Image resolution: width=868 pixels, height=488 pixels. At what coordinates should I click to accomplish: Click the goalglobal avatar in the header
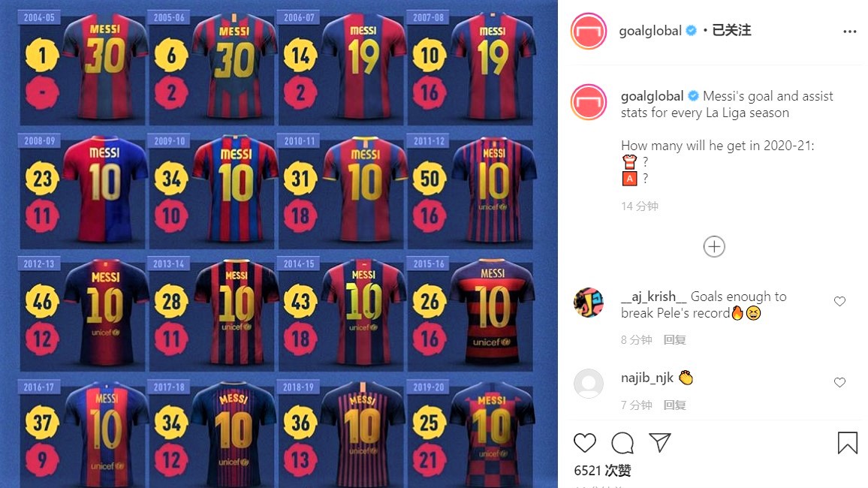pyautogui.click(x=589, y=31)
